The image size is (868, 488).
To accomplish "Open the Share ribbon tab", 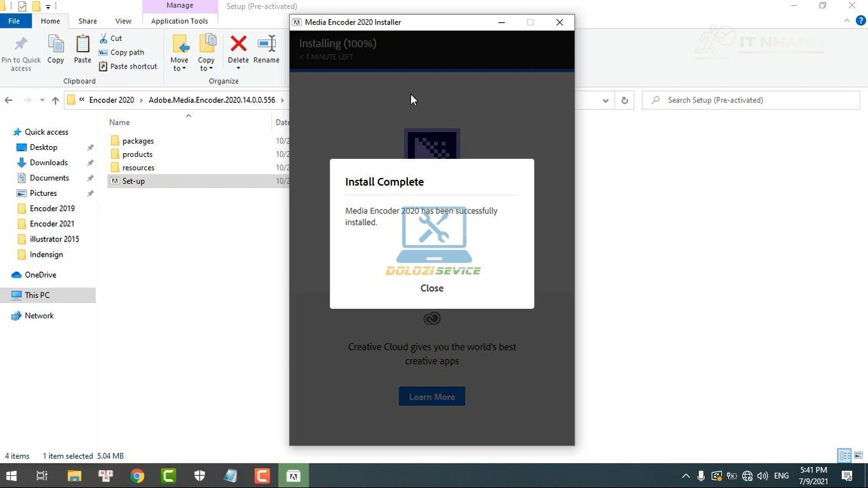I will pyautogui.click(x=88, y=21).
